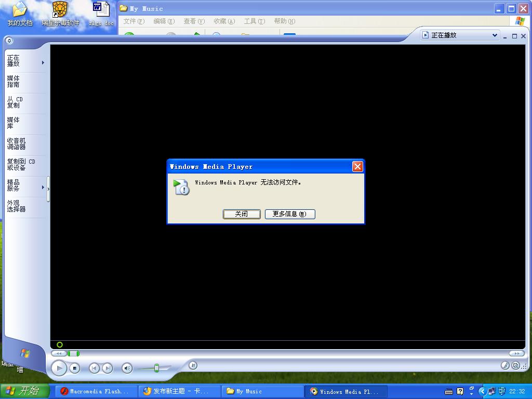Click the Rewind button
532x399 pixels.
click(59, 353)
